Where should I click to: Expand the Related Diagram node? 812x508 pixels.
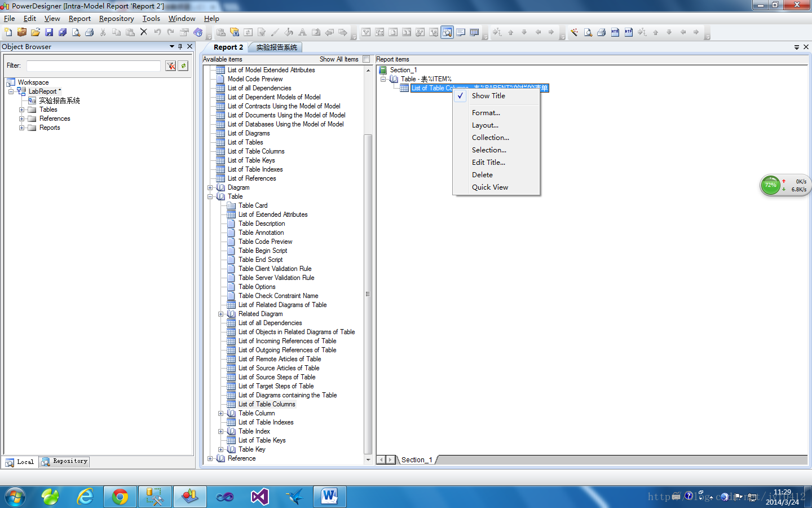point(221,314)
